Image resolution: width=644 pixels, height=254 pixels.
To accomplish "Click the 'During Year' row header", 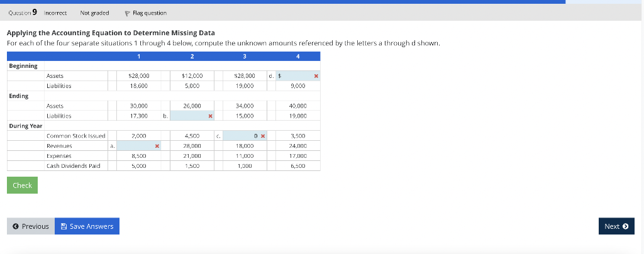I will pyautogui.click(x=25, y=126).
